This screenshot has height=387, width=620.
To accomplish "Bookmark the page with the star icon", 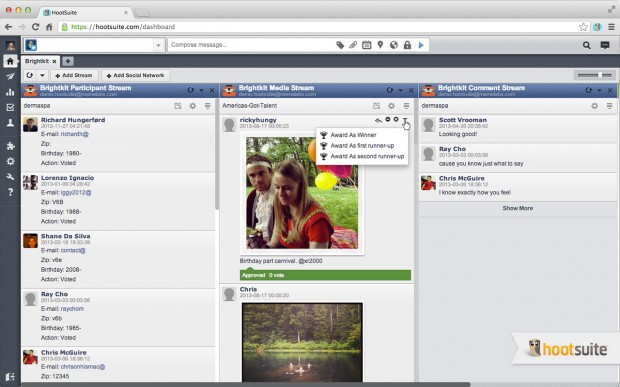I will (583, 27).
